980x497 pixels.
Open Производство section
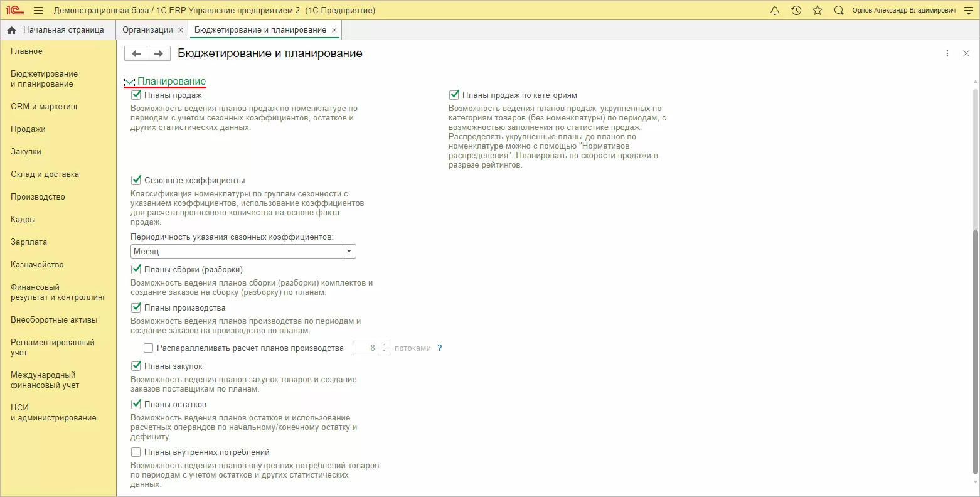(x=38, y=197)
